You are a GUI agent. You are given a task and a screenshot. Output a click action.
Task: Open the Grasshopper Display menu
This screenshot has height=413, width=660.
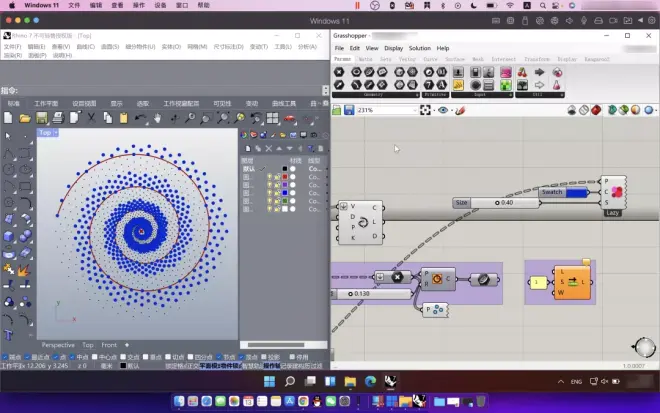(394, 48)
